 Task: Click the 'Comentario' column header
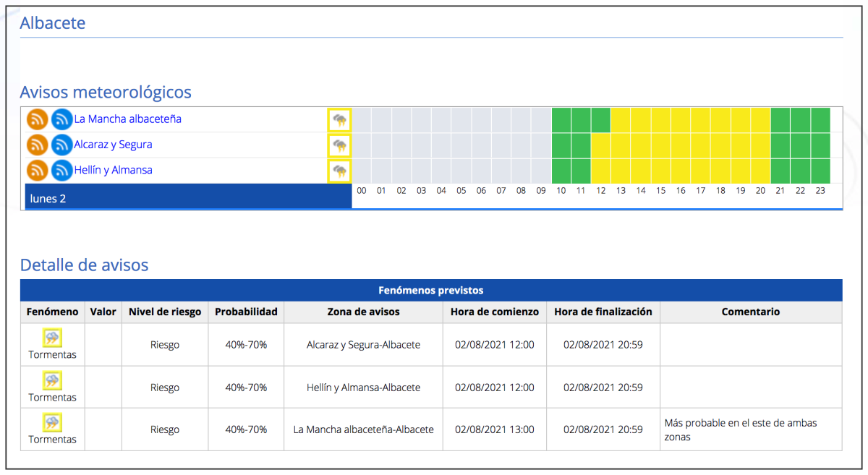[751, 312]
